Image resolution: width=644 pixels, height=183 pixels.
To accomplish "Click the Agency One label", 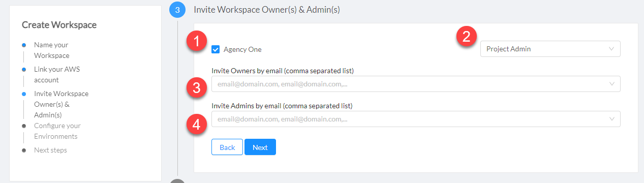I will (242, 49).
